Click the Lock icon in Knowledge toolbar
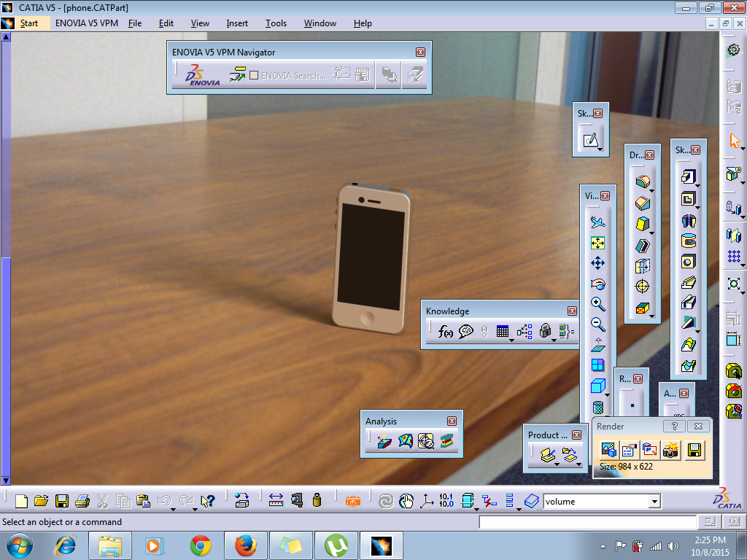 point(545,331)
